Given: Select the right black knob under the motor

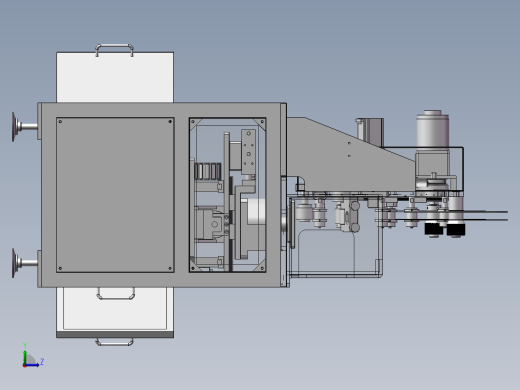Looking at the screenshot, I should [456, 229].
